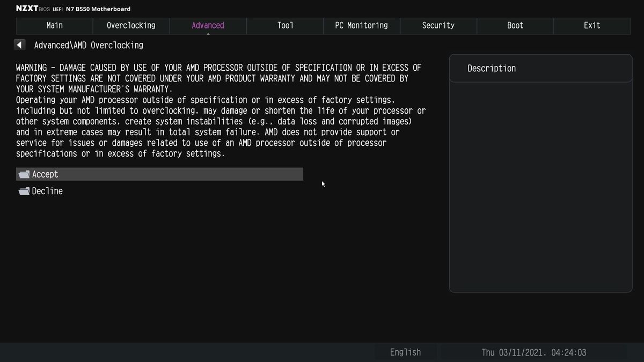Change the English language setting
Image resolution: width=644 pixels, height=362 pixels.
(405, 352)
